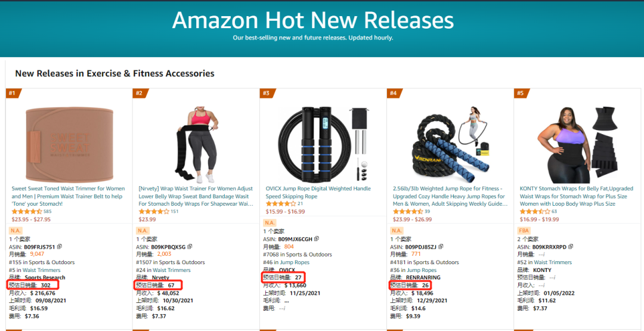Open 585 reviews count link
Screen dimensions: 644x331
[48, 212]
